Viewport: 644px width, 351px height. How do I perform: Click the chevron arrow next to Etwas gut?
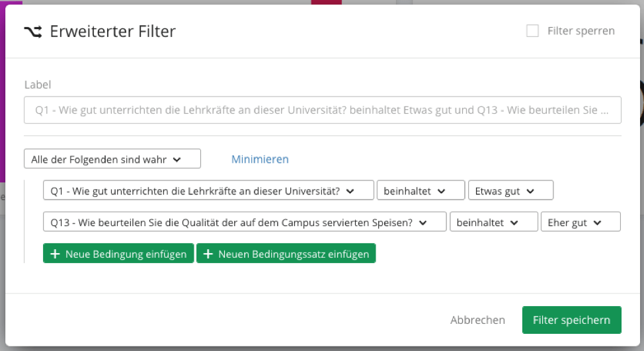coord(530,191)
